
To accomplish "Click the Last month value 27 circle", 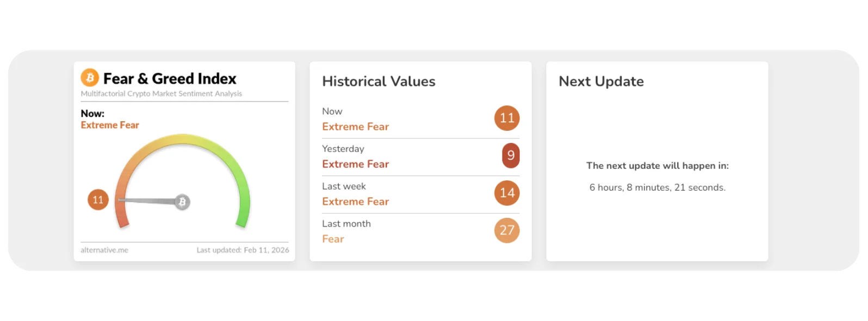I will pyautogui.click(x=507, y=230).
